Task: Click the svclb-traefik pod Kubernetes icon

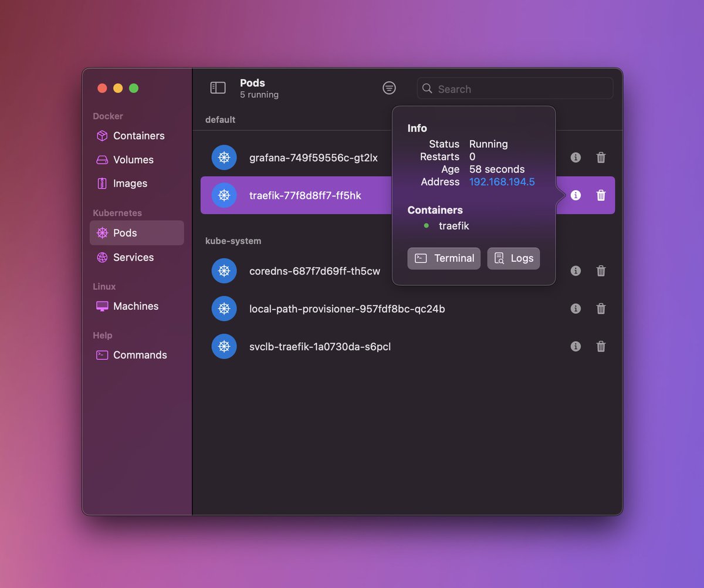Action: [224, 347]
